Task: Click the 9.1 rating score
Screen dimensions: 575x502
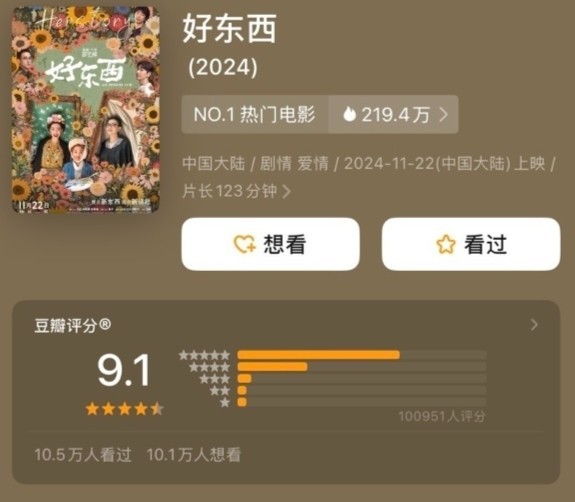Action: click(124, 370)
